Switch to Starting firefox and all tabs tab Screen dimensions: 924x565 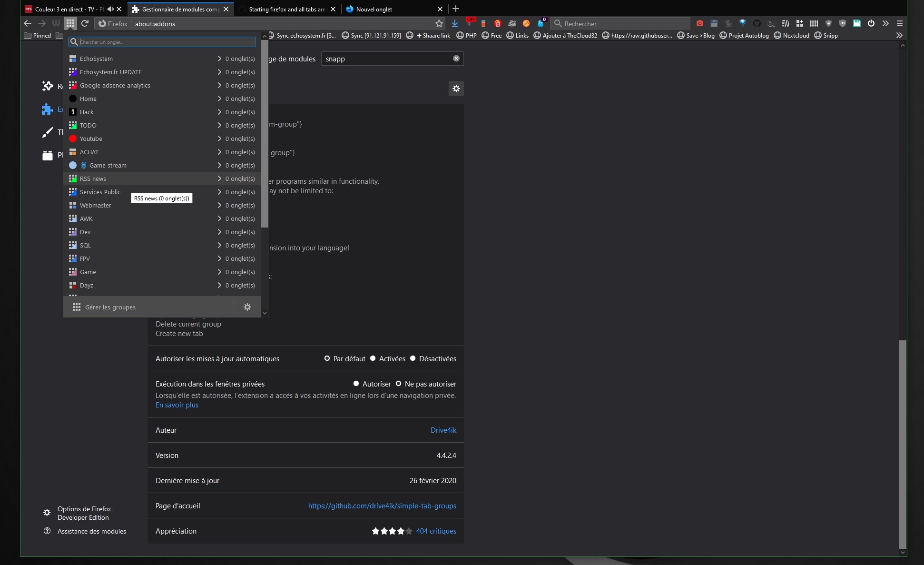[287, 9]
